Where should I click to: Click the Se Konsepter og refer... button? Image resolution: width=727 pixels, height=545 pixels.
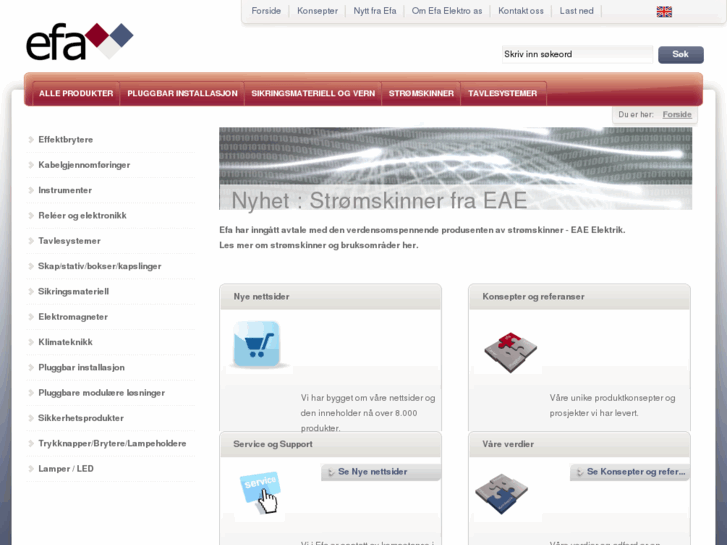630,472
